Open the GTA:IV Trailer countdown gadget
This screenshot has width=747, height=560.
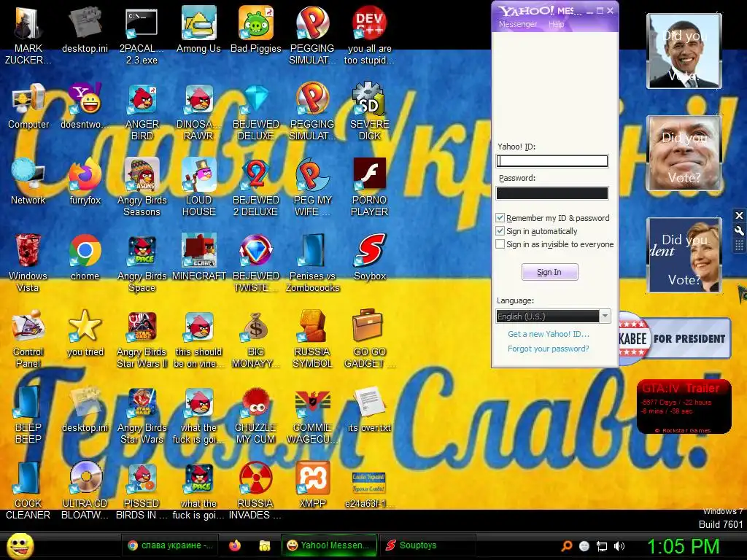coord(684,407)
